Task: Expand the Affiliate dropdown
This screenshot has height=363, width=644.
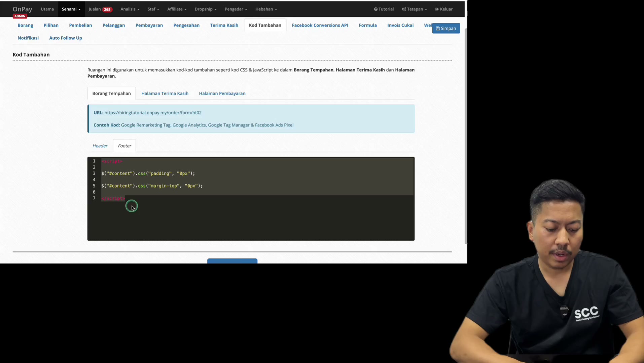Action: pos(177,9)
